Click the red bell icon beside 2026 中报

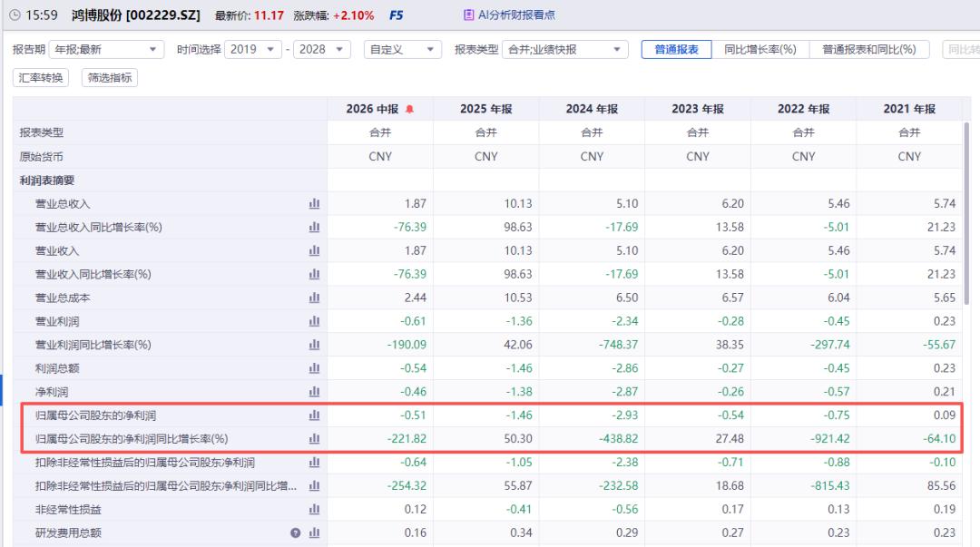point(409,109)
